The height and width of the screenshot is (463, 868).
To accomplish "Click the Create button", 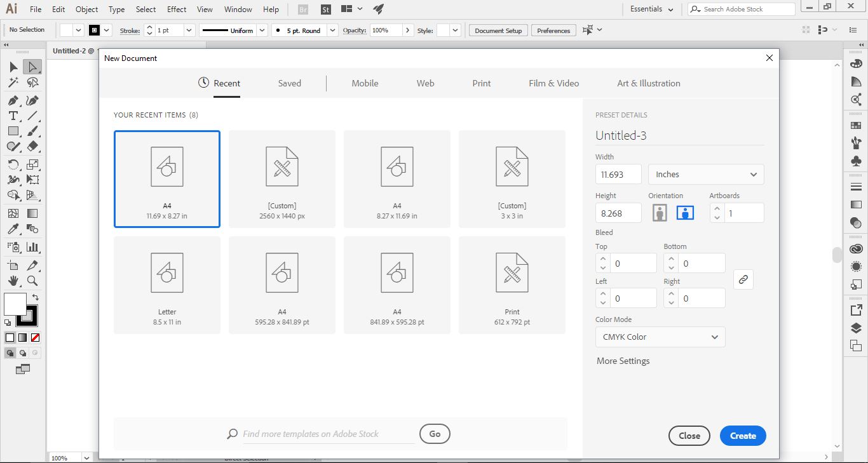I will coord(742,436).
